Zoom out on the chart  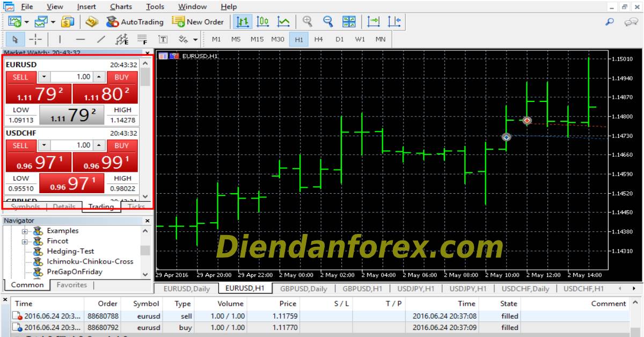pyautogui.click(x=328, y=22)
